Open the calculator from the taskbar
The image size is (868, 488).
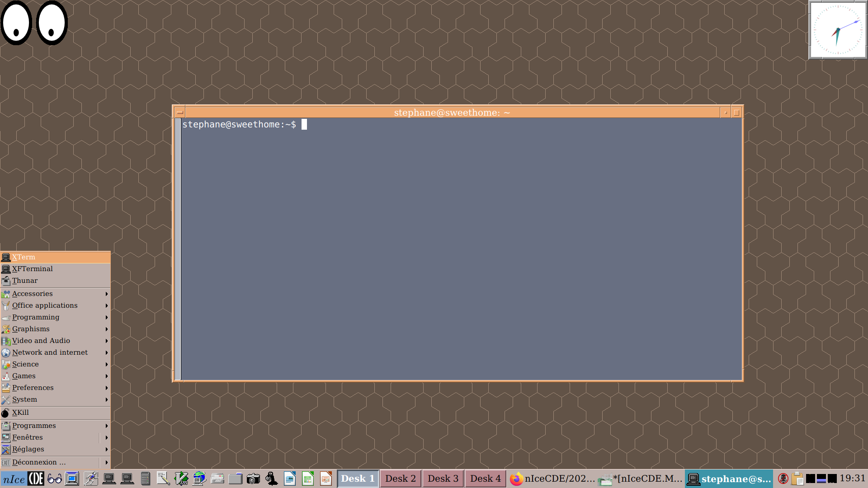pos(145,479)
